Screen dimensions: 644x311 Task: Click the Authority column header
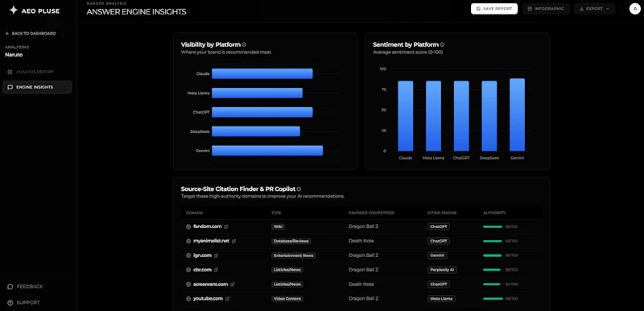click(494, 213)
